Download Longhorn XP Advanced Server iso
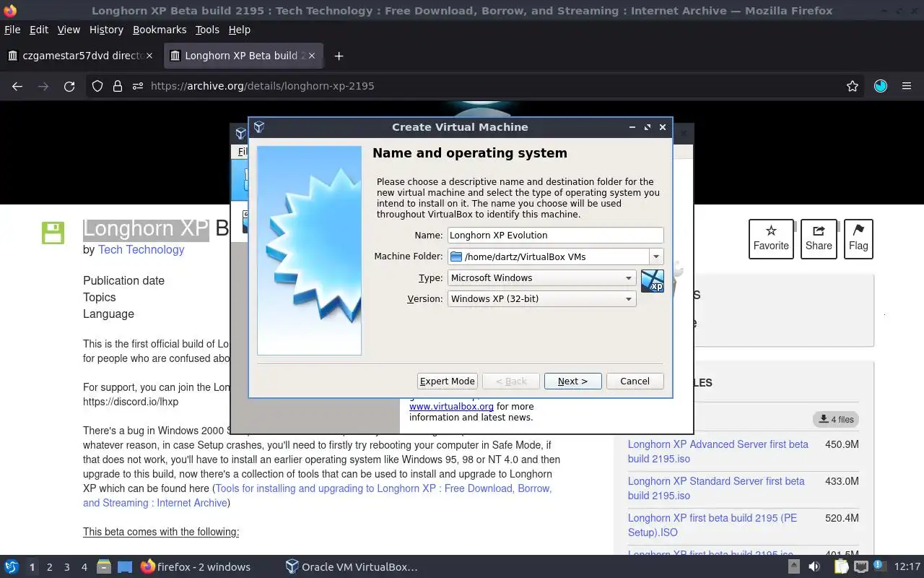This screenshot has height=578, width=924. pyautogui.click(x=718, y=452)
